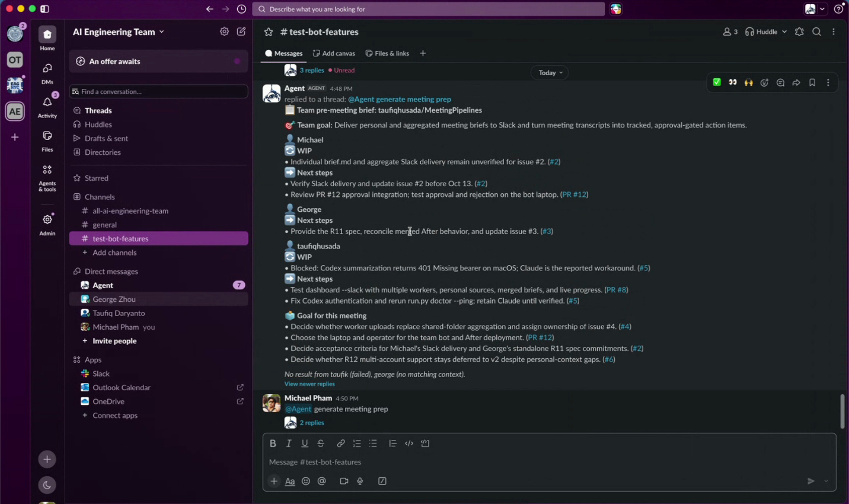The height and width of the screenshot is (504, 849).
Task: Click in the search bar at top
Action: click(429, 9)
